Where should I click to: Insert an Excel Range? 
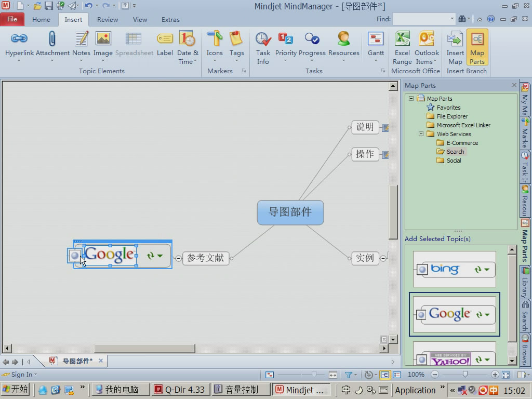[x=402, y=47]
